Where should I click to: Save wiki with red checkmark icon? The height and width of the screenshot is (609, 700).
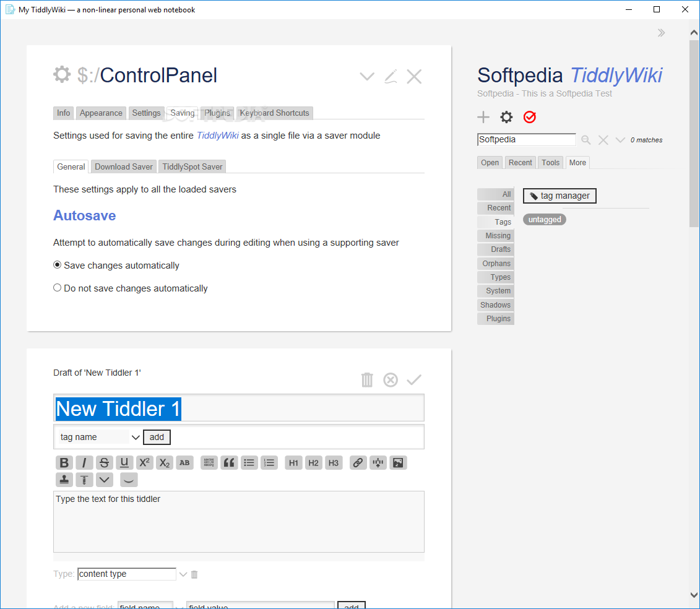coord(529,117)
